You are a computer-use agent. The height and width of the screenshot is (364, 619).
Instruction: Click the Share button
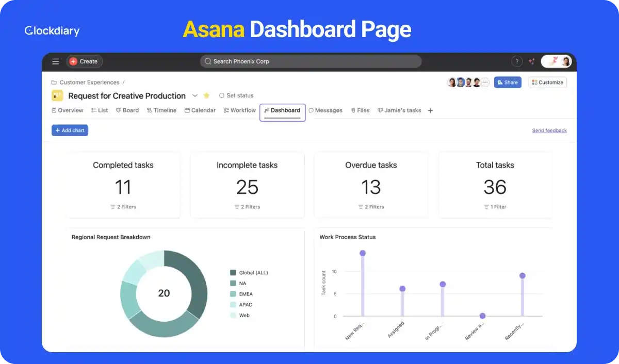[508, 82]
